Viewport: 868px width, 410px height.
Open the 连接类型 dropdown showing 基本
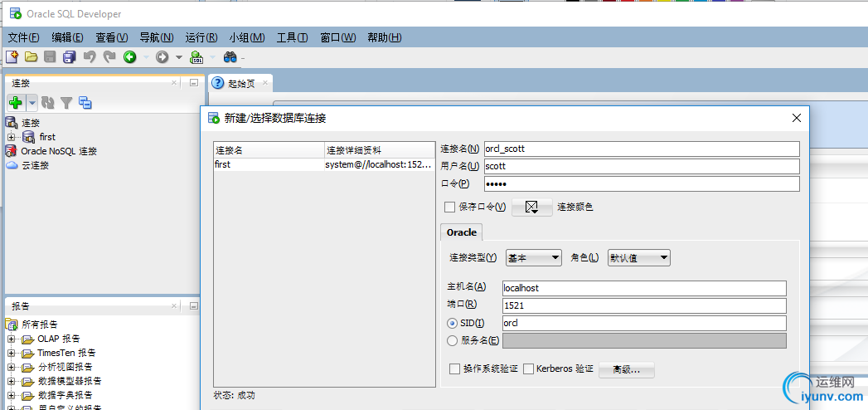click(x=534, y=257)
